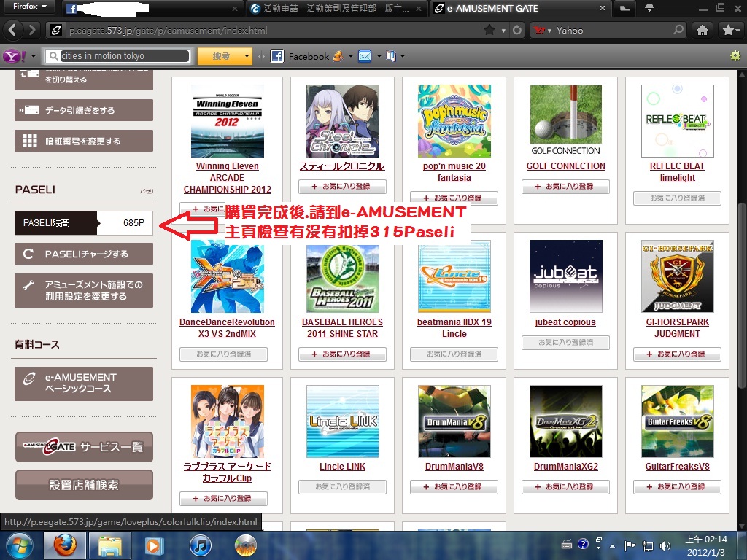
Task: Open the DrumManiaXG2 link
Action: point(565,467)
